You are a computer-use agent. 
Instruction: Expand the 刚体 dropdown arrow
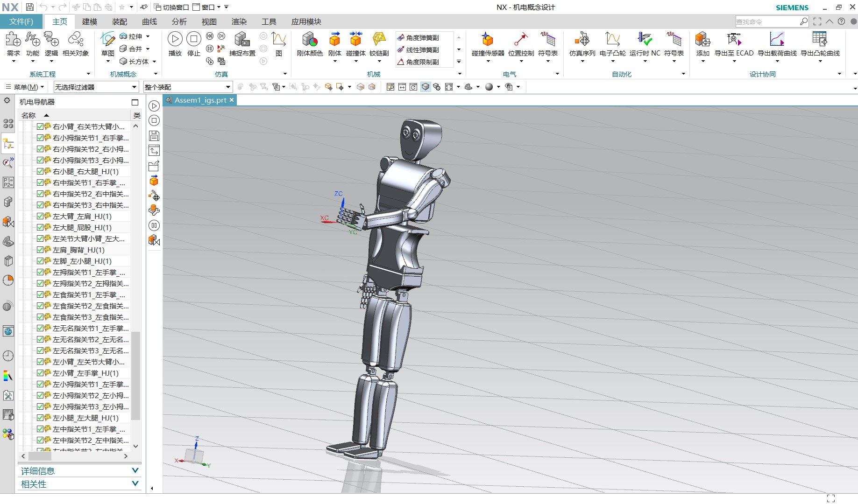tap(335, 61)
